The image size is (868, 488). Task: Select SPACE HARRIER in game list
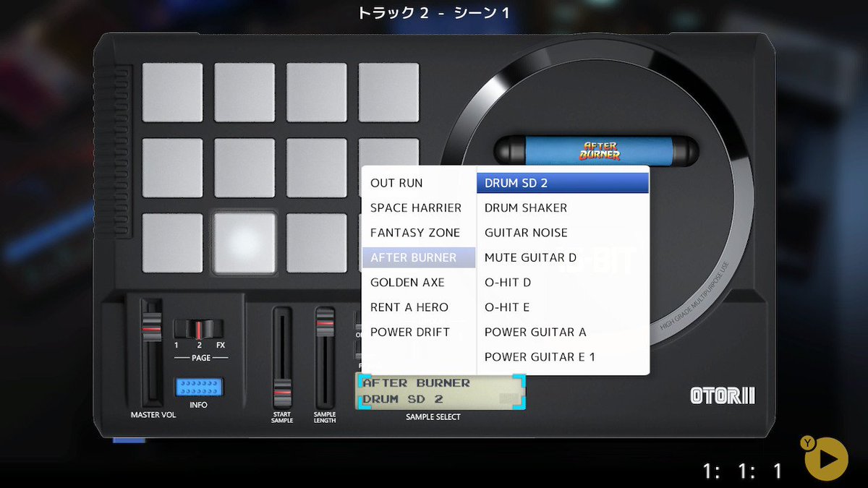point(419,208)
